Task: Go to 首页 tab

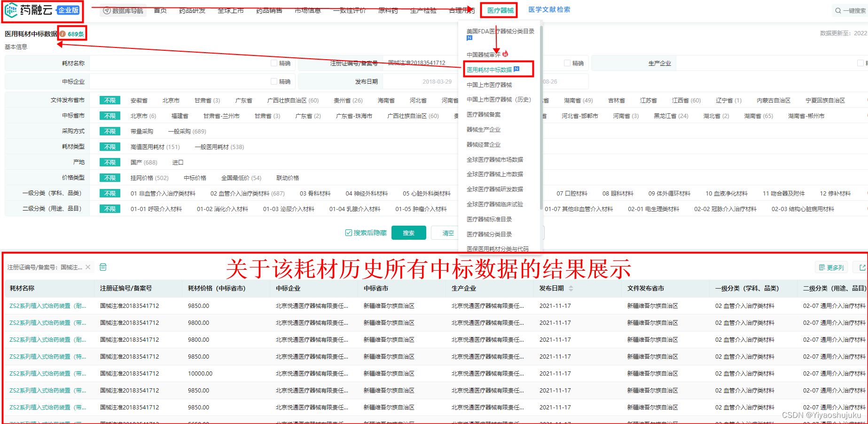Action: click(160, 10)
